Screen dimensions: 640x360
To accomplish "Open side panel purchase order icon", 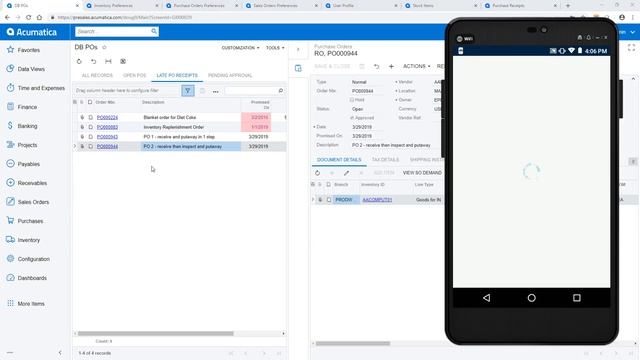I will pos(298,68).
